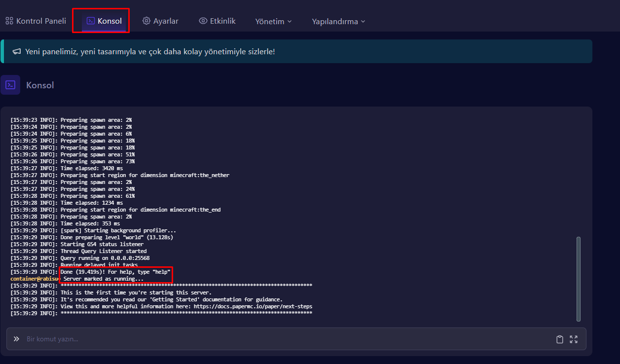Screen dimensions: 620x364
Task: Click the purple terminal icon beside Konsol heading
Action: click(x=10, y=85)
